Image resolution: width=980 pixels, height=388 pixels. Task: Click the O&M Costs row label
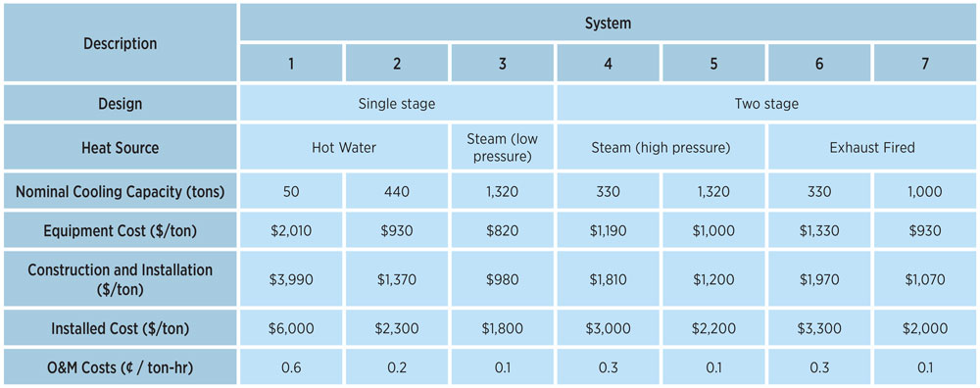[120, 367]
